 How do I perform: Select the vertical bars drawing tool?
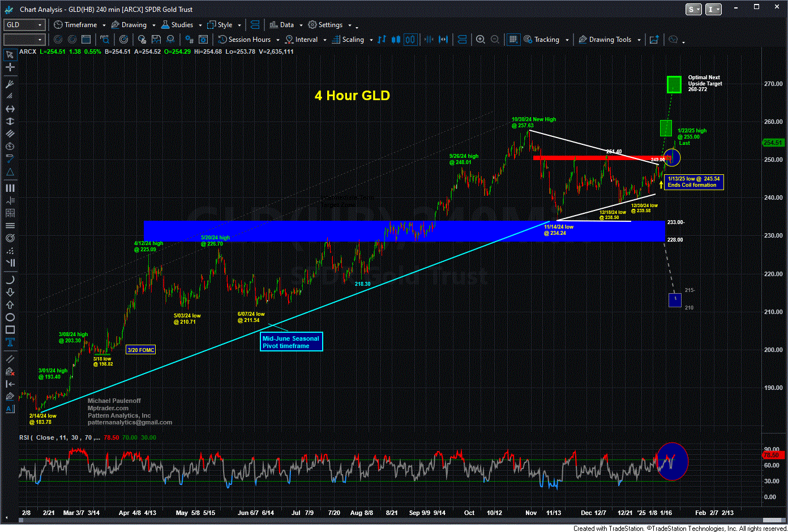[x=10, y=188]
